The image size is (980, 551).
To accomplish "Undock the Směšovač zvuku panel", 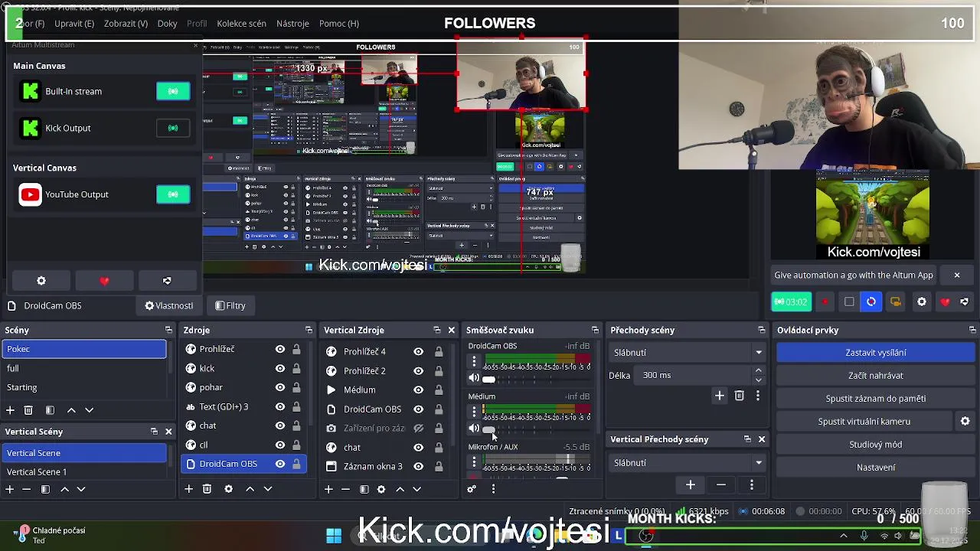I will (x=595, y=330).
